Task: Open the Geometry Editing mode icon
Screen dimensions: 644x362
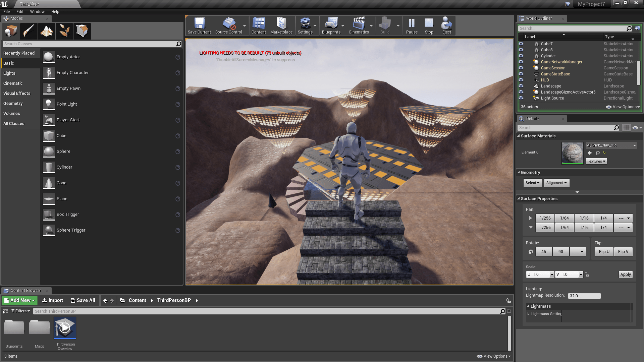Action: pyautogui.click(x=82, y=31)
